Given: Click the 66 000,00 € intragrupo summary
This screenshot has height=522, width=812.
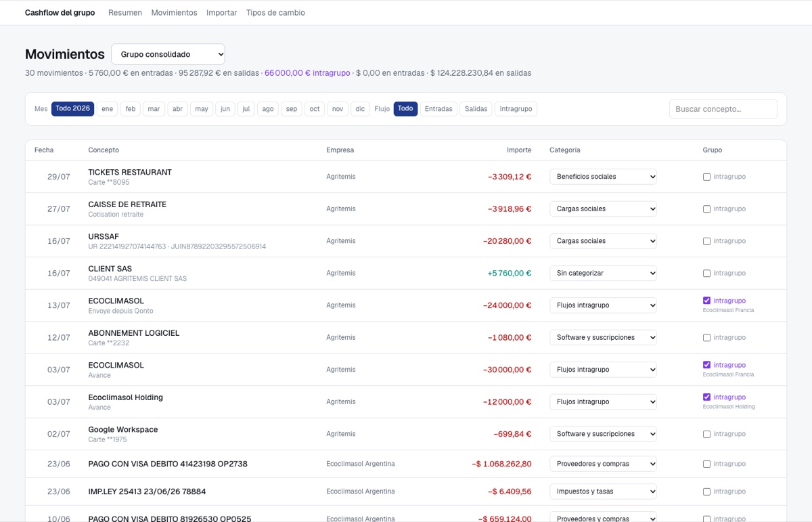Looking at the screenshot, I should coord(307,73).
